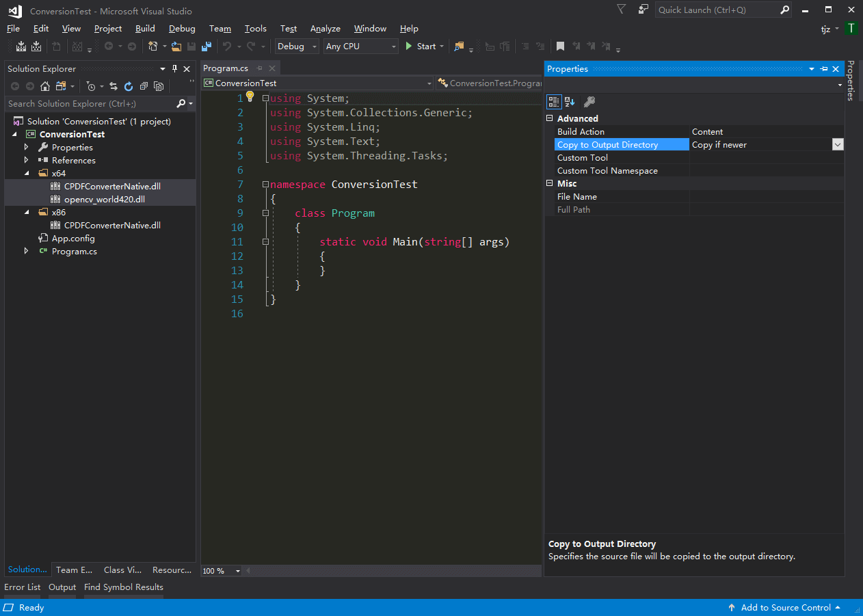The image size is (863, 616).
Task: Expand the Program.cs tree node
Action: pos(27,251)
